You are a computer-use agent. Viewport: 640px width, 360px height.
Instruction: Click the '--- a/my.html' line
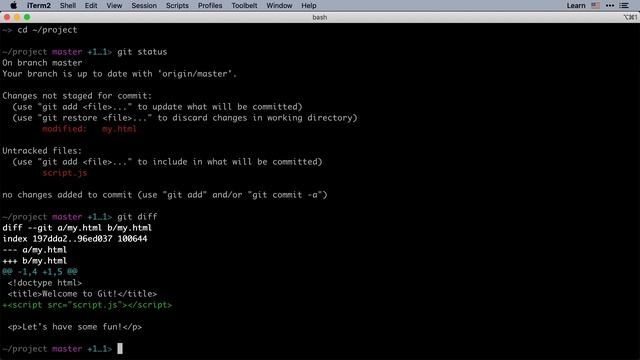34,250
